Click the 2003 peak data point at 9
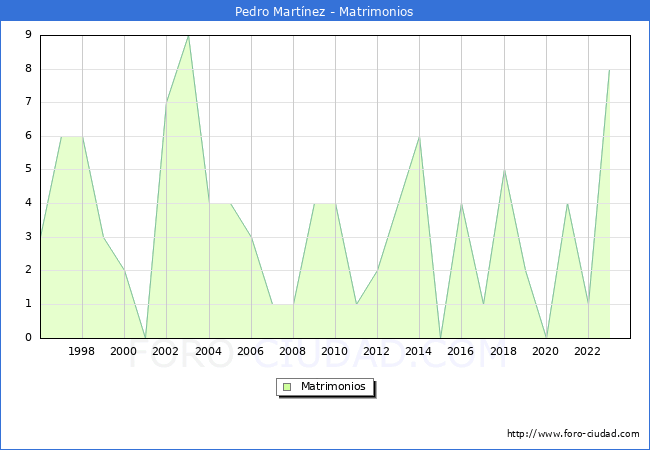This screenshot has height=450, width=650. [189, 36]
